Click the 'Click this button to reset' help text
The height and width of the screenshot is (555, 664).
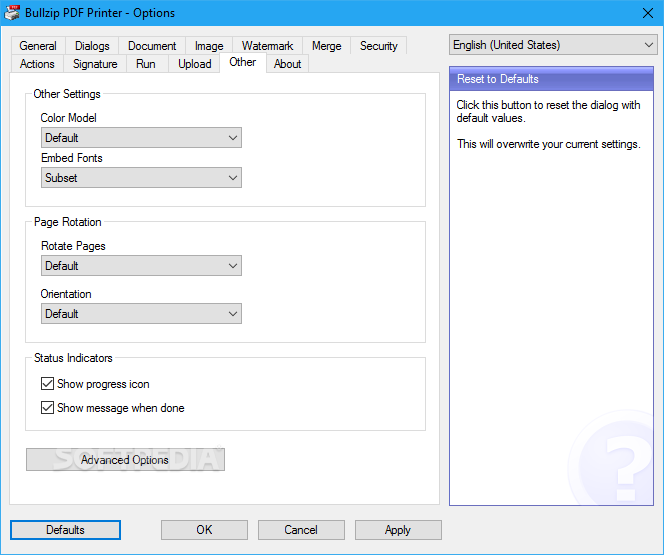[x=548, y=111]
